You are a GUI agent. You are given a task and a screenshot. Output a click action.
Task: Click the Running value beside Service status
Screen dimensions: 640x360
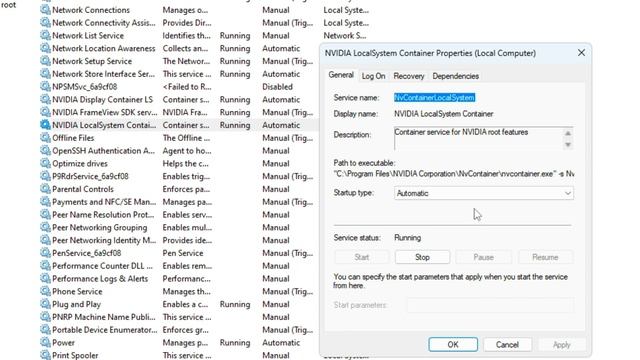coord(407,238)
